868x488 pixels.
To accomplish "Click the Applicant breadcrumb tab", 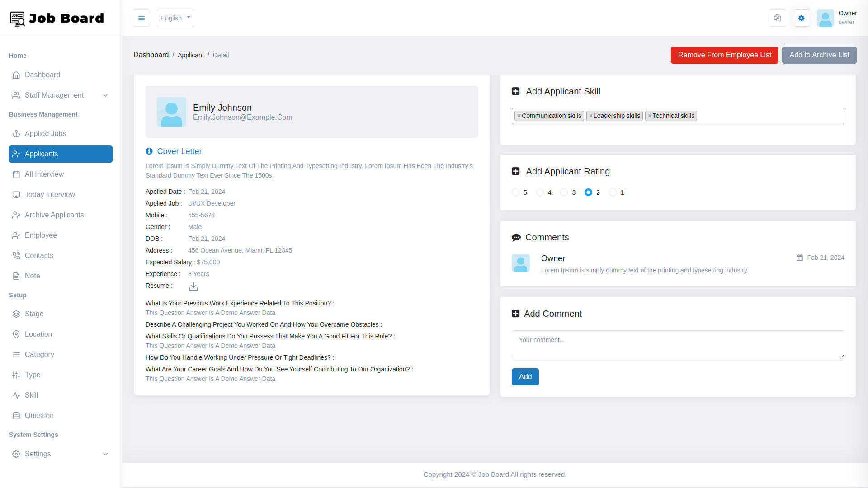I will pyautogui.click(x=191, y=55).
